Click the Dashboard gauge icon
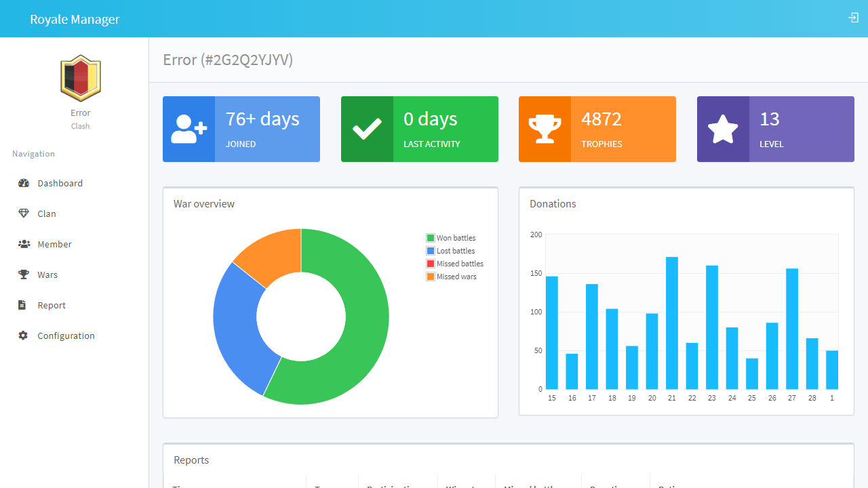The height and width of the screenshot is (488, 868). tap(24, 183)
